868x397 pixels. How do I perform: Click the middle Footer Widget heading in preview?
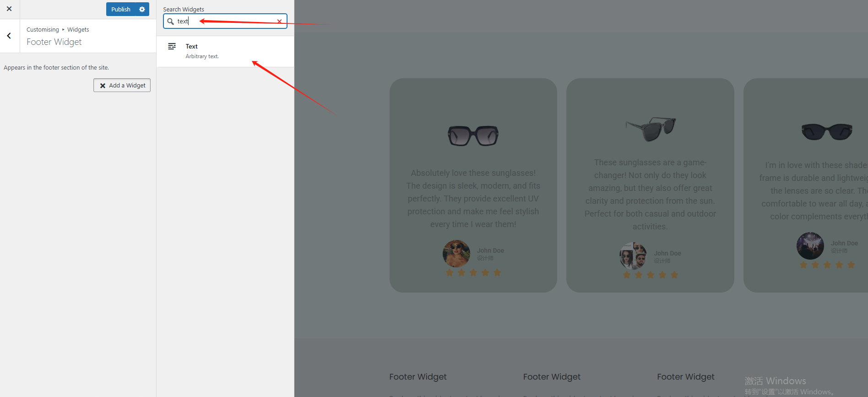click(552, 377)
